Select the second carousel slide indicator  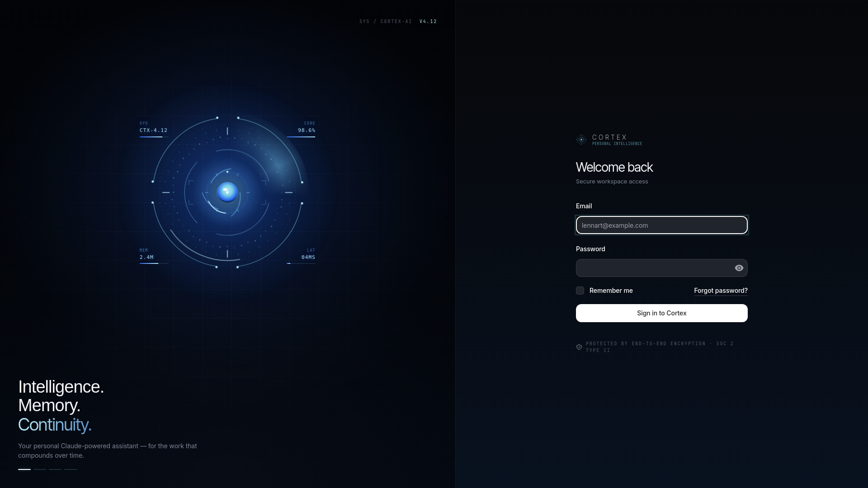point(40,469)
